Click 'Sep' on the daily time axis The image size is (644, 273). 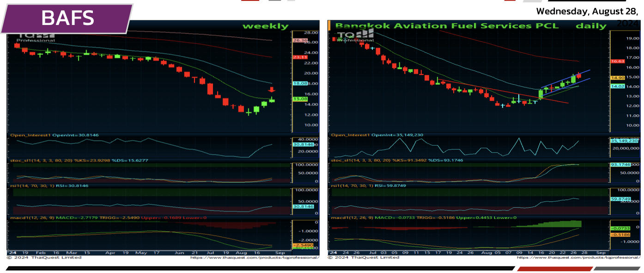[x=601, y=253]
